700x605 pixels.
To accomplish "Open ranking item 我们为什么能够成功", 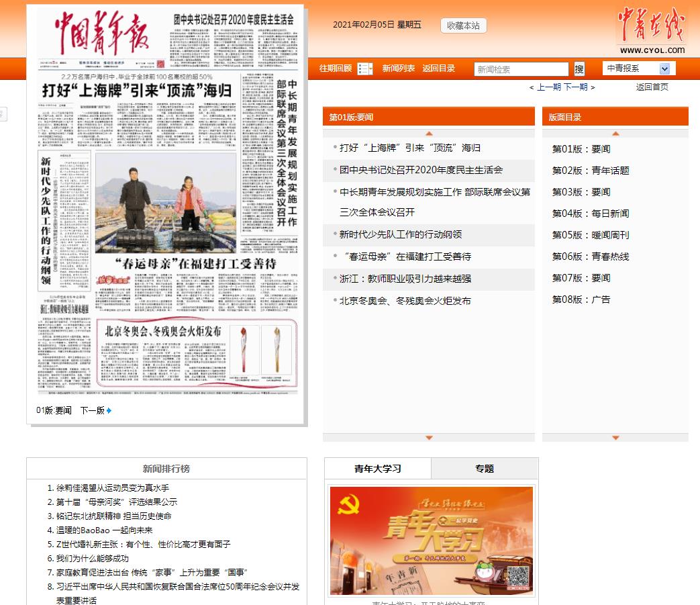I will (x=93, y=559).
